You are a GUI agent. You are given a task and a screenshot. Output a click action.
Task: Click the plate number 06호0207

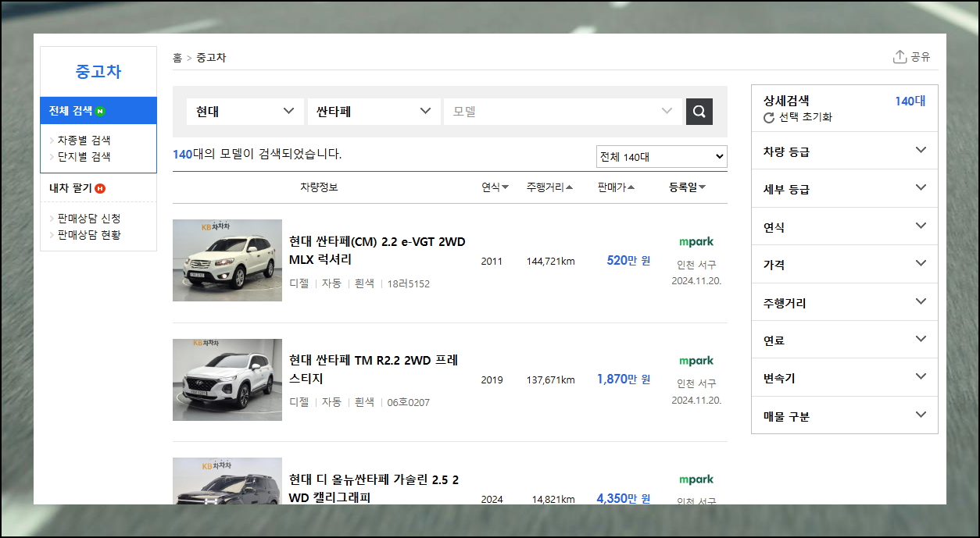point(409,402)
